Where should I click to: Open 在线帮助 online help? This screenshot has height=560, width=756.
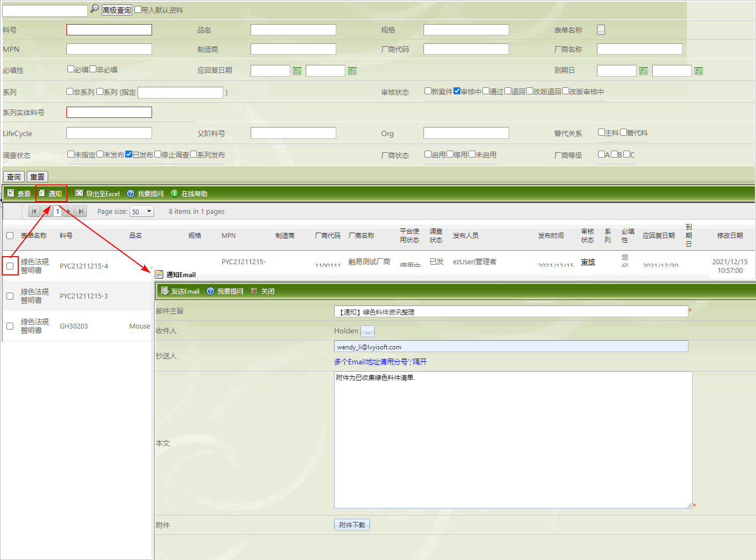click(x=189, y=193)
